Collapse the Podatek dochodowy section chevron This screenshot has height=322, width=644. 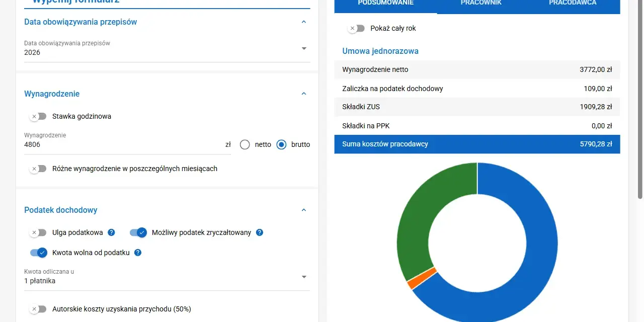click(303, 210)
